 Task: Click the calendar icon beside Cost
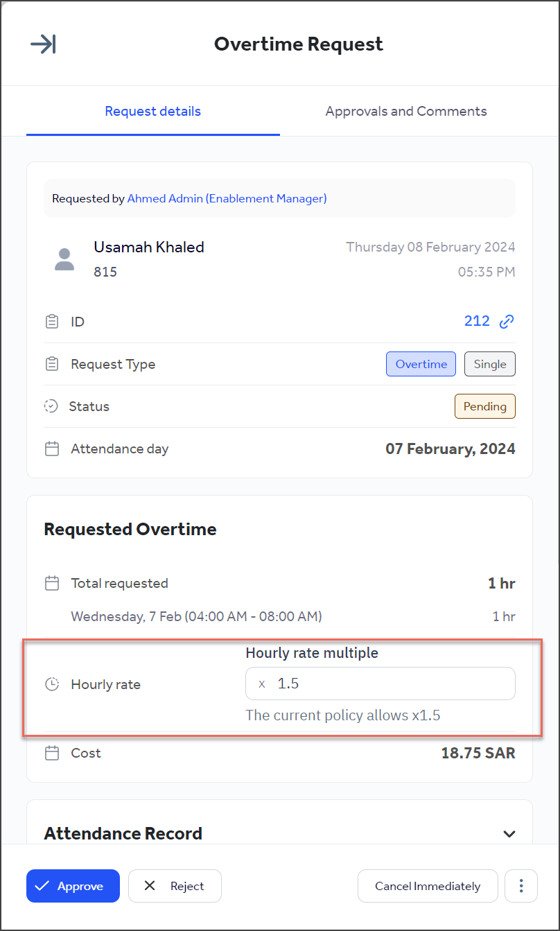click(51, 753)
